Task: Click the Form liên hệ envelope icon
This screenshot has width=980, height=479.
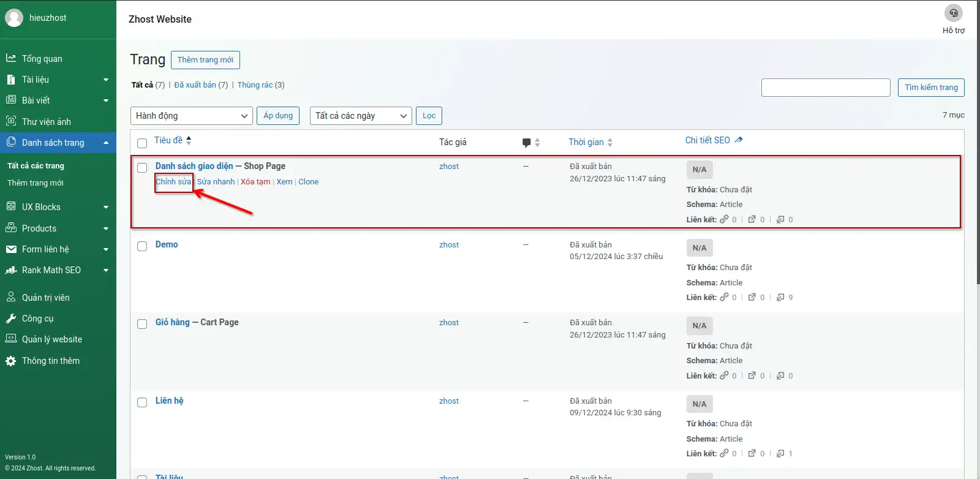Action: point(11,249)
